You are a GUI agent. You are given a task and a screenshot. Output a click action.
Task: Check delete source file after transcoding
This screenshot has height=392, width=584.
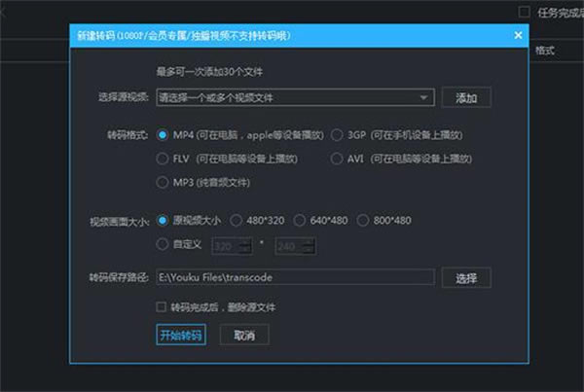[x=161, y=306]
